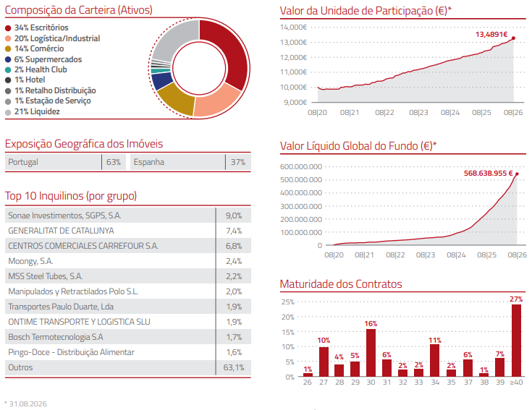Viewport: 532px width, 410px height.
Task: Click the Outros 63,1% row
Action: pos(128,367)
